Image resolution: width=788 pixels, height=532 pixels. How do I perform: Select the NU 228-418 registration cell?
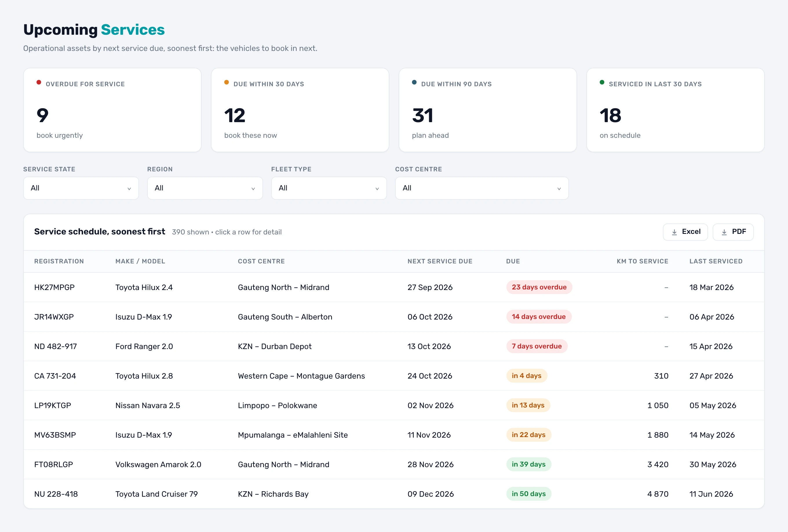pos(56,494)
